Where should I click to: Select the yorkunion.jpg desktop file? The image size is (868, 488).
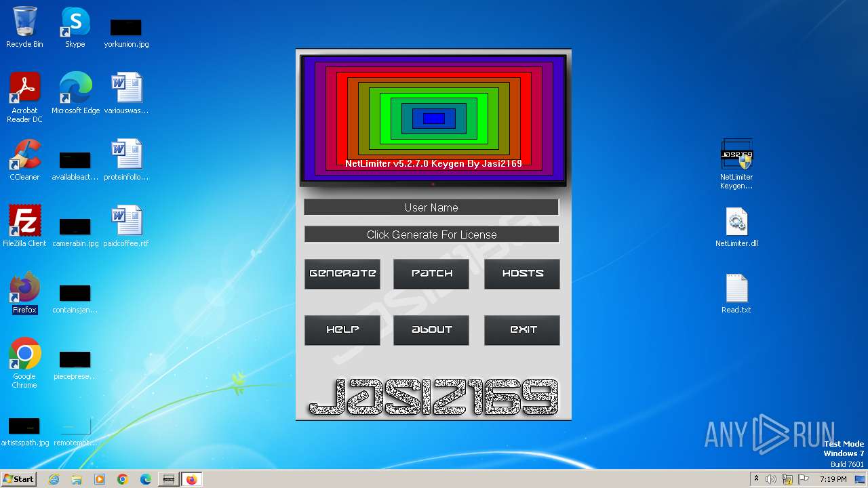click(x=126, y=33)
